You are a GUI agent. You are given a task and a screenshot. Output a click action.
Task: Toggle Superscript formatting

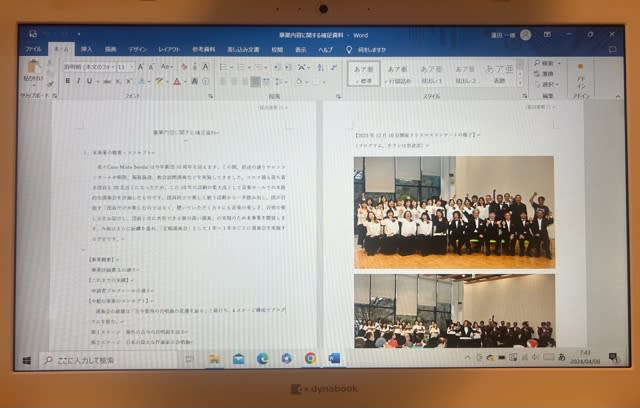129,81
